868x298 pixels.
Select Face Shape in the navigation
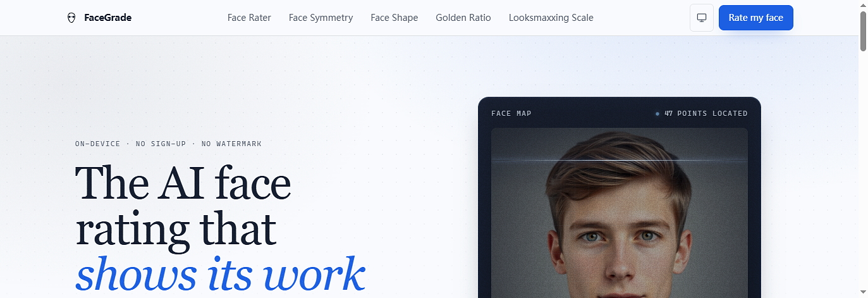394,18
